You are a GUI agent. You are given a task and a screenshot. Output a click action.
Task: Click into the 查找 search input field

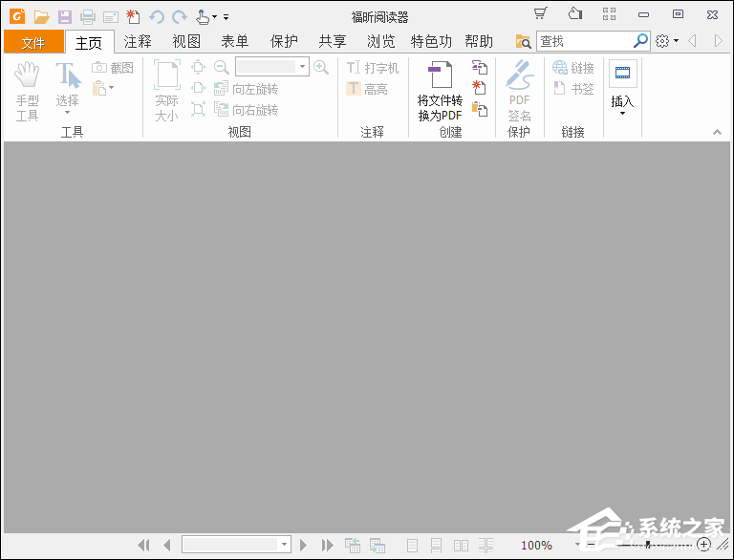pos(583,41)
